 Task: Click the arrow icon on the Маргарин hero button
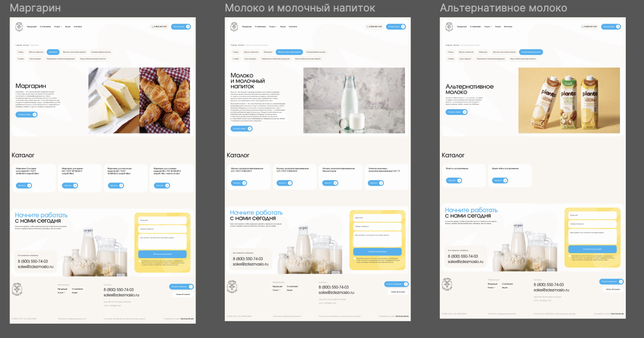34,114
